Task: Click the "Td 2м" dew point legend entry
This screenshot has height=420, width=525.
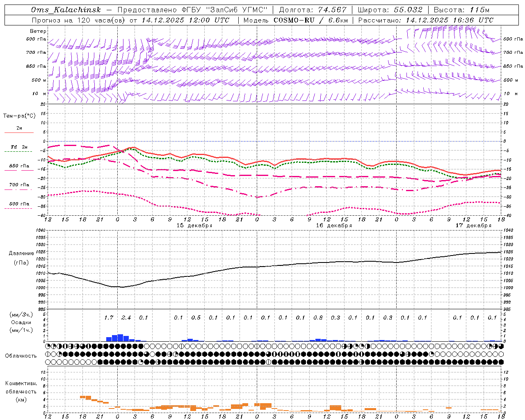Action: 19,147
